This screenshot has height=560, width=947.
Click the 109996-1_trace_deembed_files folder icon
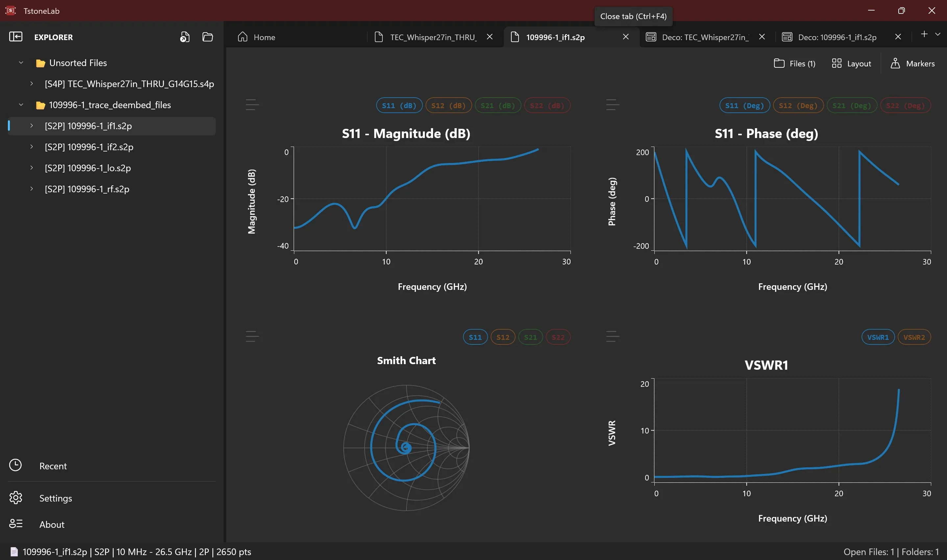[x=40, y=105]
